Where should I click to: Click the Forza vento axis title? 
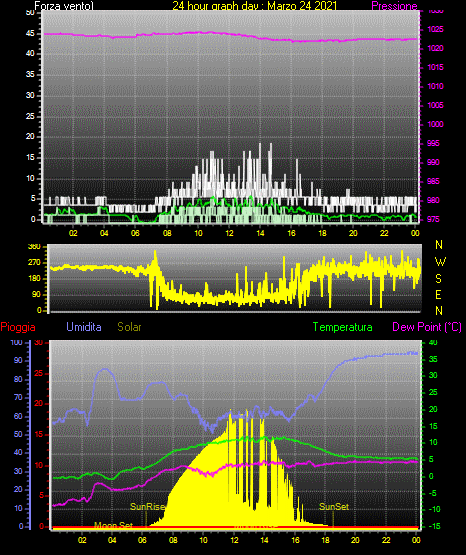coord(64,6)
